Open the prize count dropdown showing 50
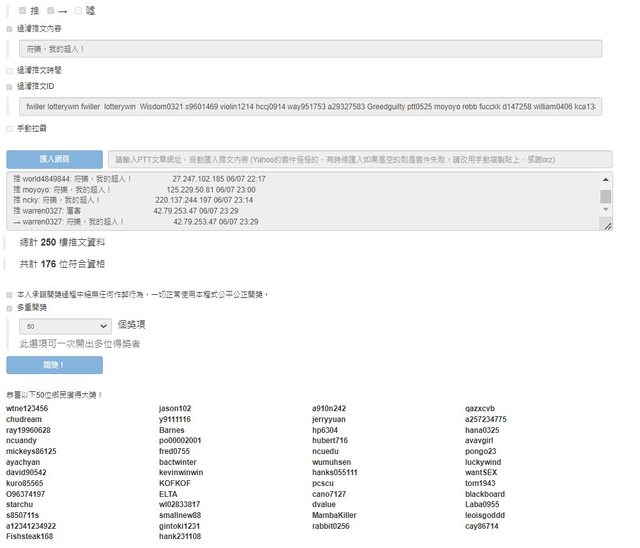Viewport: 640px width, 548px height. 65,326
